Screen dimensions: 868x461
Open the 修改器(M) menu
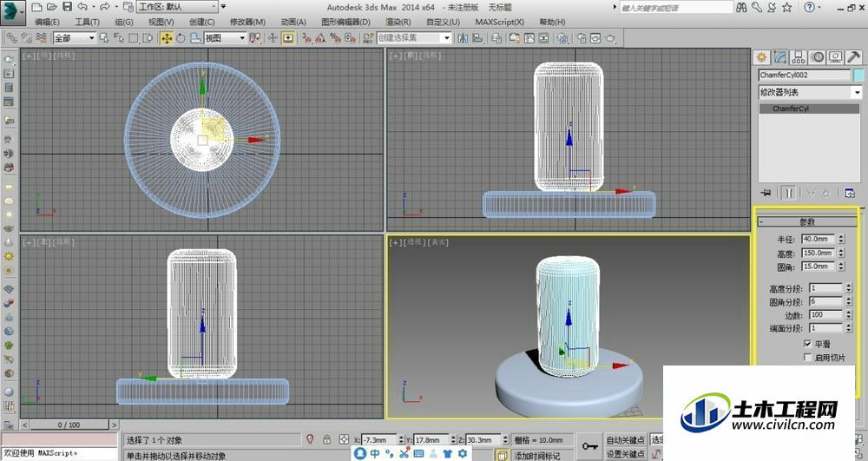[247, 22]
